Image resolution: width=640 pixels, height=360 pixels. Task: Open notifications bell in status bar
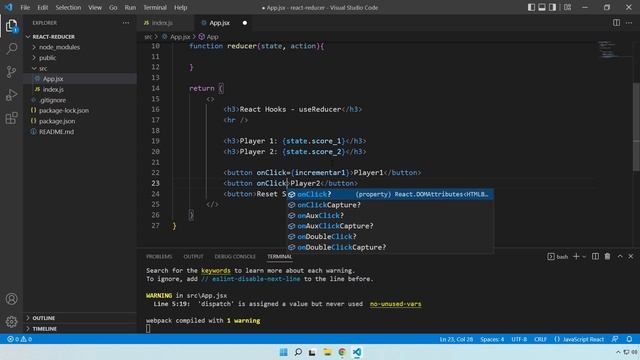pos(629,339)
